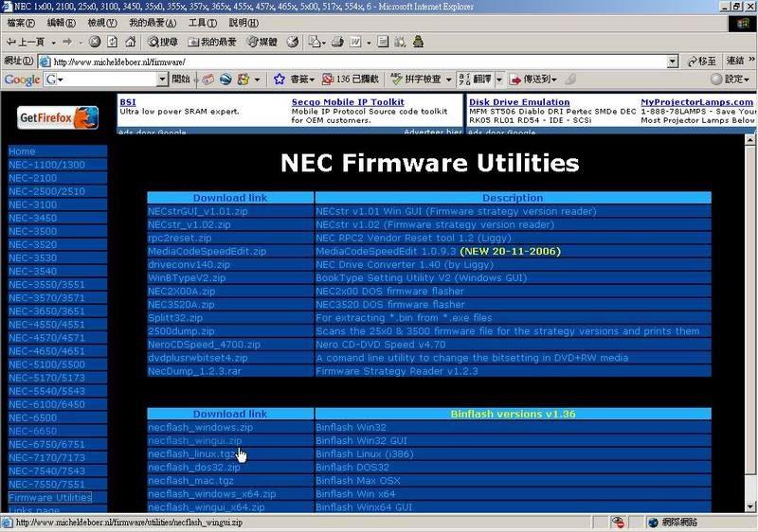Expand the Google search box dropdown
The width and height of the screenshot is (758, 532).
coord(162,80)
